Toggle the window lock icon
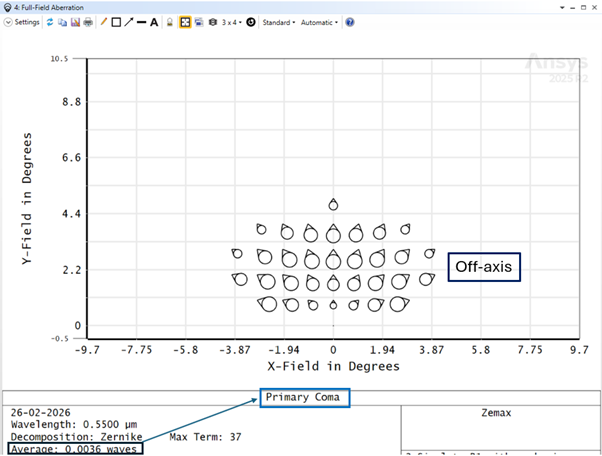 pyautogui.click(x=170, y=22)
